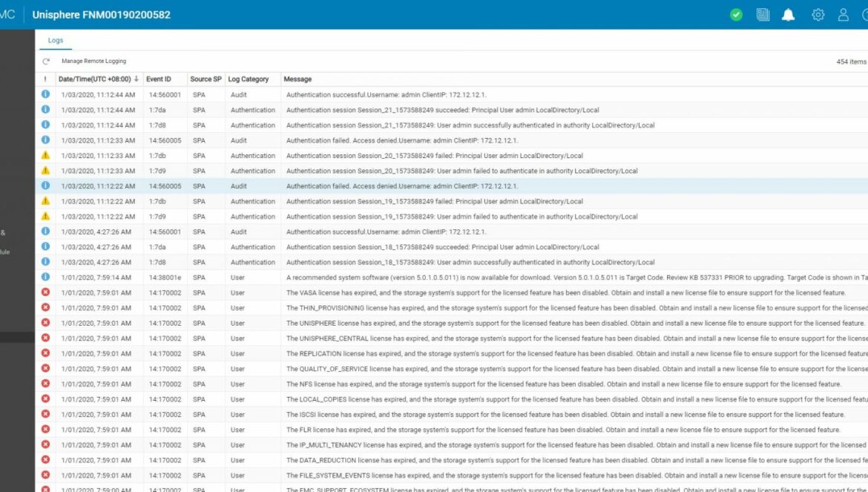Select message 'Session_19_1573588249 failed: Principal User admin'
Screen dimensions: 868x492
click(x=435, y=201)
